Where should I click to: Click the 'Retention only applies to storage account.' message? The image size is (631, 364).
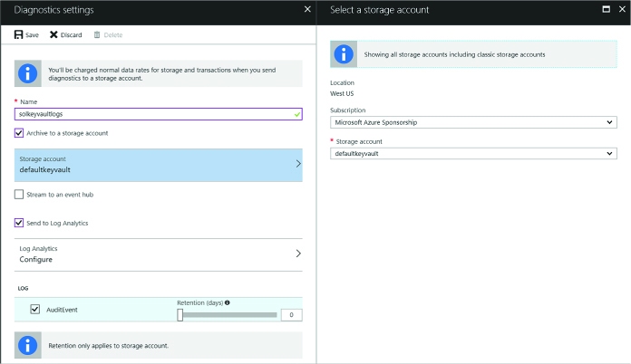109,346
